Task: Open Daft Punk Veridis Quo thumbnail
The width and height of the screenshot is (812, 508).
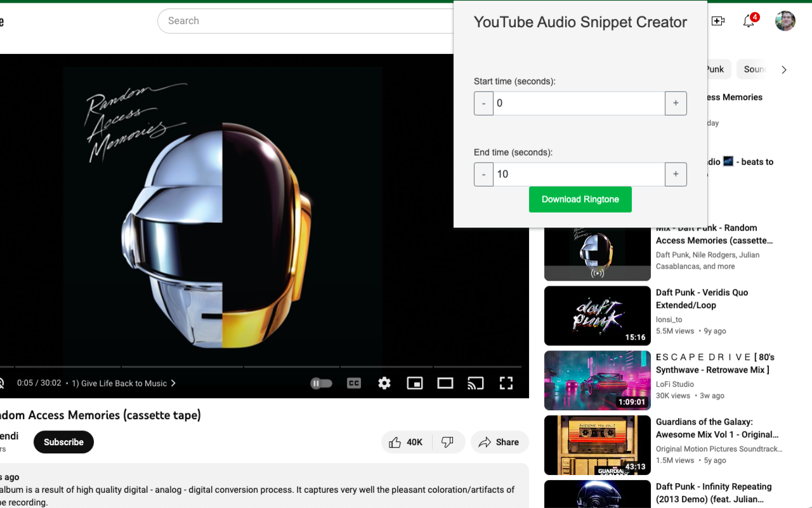Action: [x=598, y=316]
